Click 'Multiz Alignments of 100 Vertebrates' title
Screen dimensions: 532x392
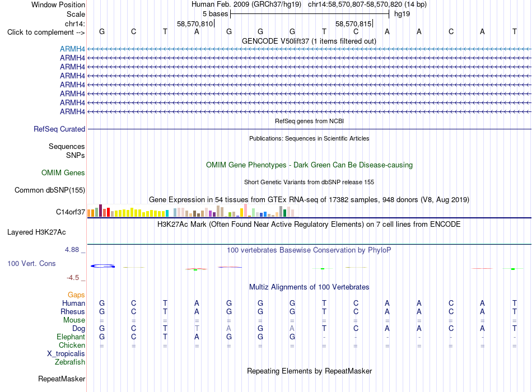(x=309, y=287)
